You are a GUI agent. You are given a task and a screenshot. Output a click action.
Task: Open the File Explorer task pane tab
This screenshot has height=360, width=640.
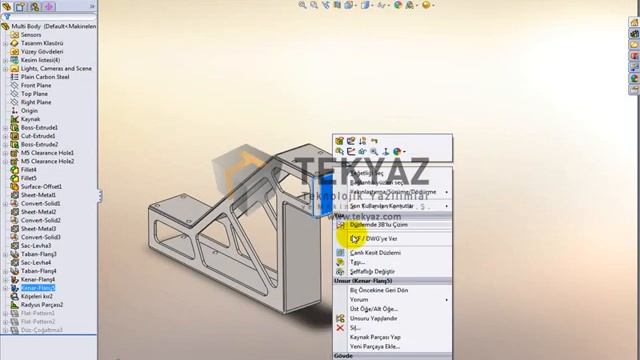coord(634,44)
